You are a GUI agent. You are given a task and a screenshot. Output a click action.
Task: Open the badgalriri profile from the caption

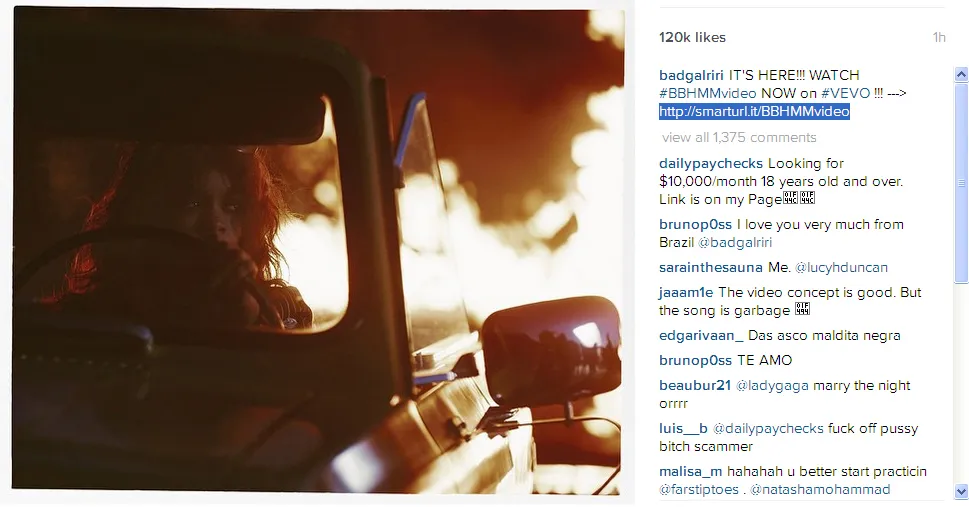click(691, 76)
